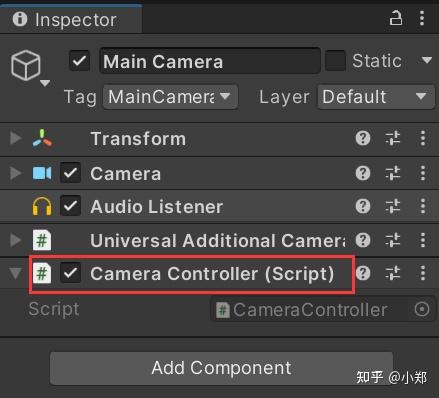The height and width of the screenshot is (398, 439).
Task: Disable the Audio Listener component checkbox
Action: 70,206
